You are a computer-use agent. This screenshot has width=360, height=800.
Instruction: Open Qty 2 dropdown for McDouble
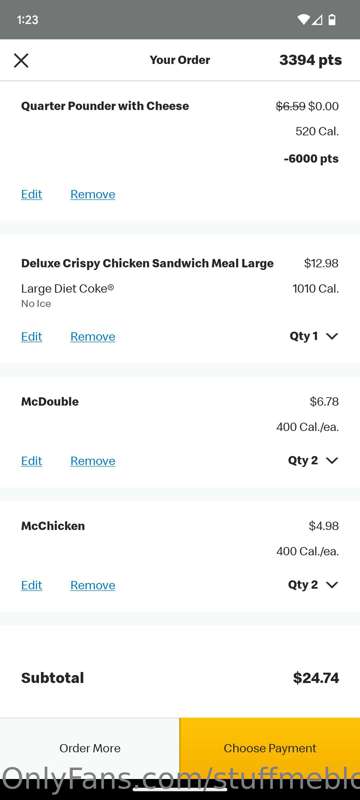(313, 460)
